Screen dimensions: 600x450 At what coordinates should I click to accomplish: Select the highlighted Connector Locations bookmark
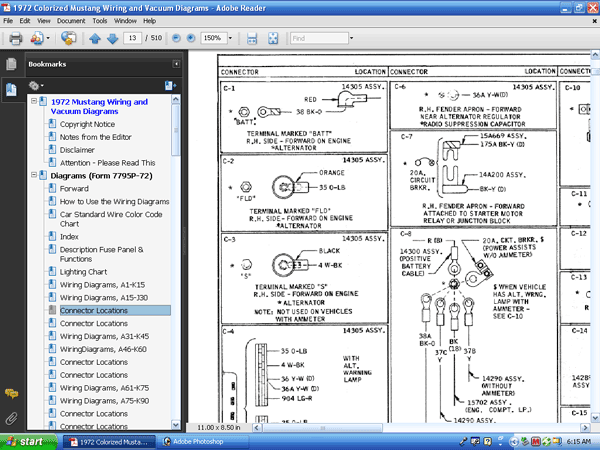115,311
